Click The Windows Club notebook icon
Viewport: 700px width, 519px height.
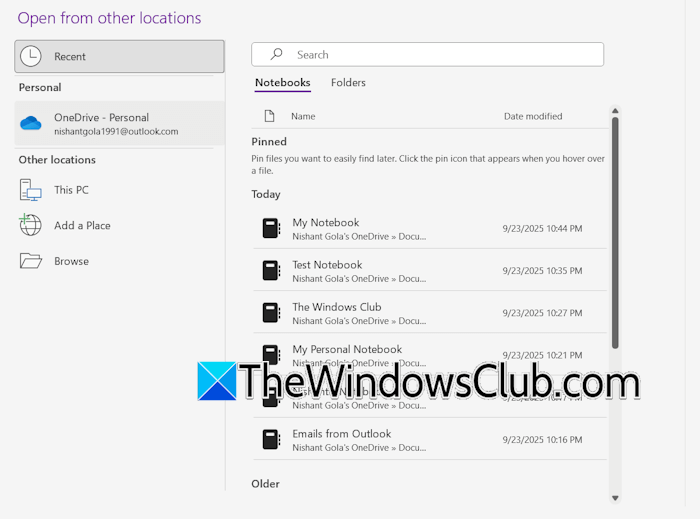click(271, 313)
